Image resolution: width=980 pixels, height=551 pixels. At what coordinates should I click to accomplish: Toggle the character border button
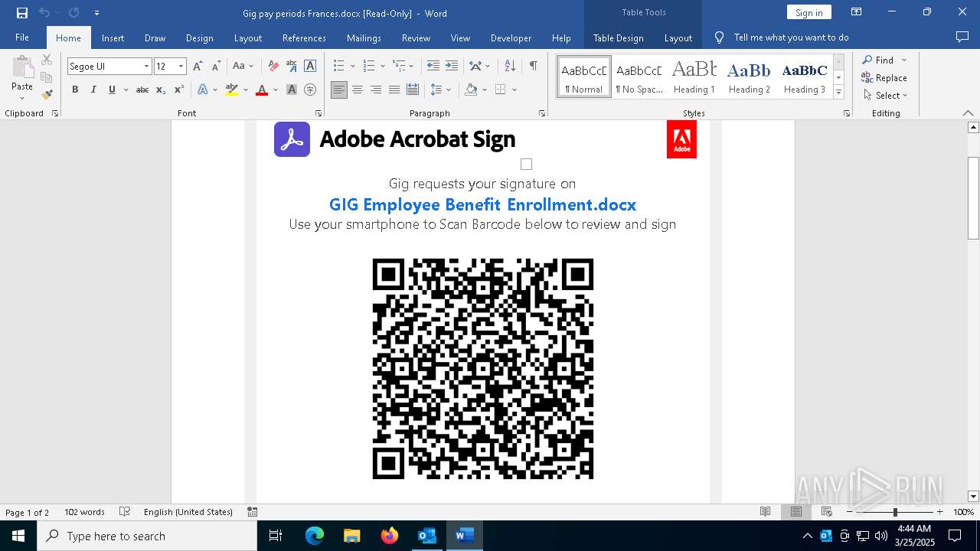tap(310, 67)
